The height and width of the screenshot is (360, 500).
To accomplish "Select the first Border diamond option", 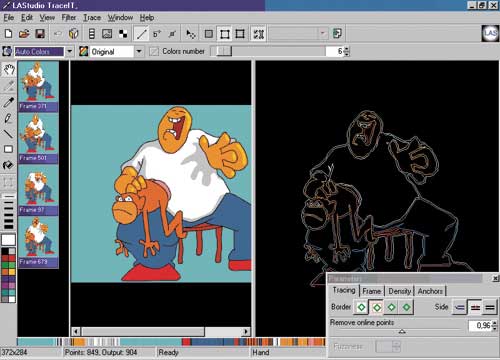I will tap(361, 307).
